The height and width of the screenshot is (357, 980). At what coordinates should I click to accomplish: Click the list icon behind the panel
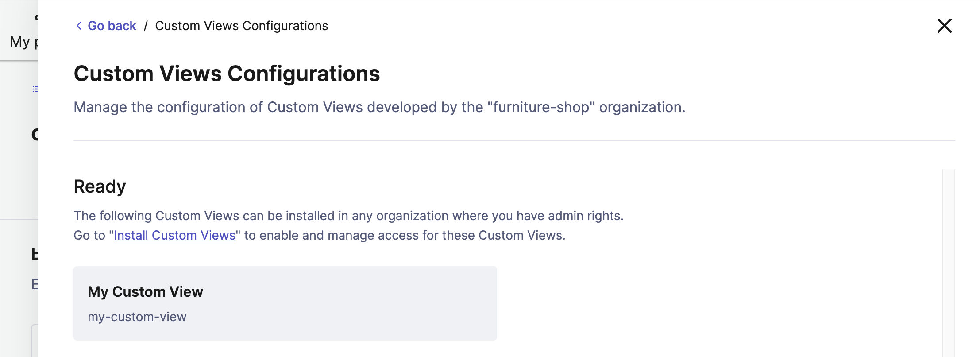pos(35,89)
